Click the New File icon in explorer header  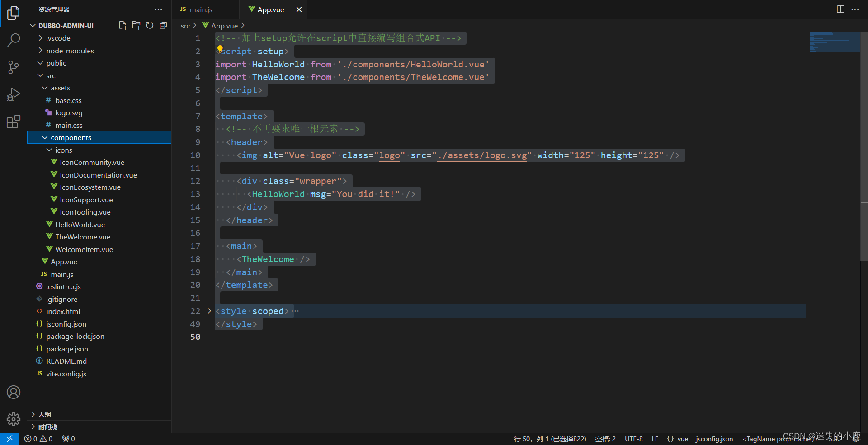tap(123, 25)
